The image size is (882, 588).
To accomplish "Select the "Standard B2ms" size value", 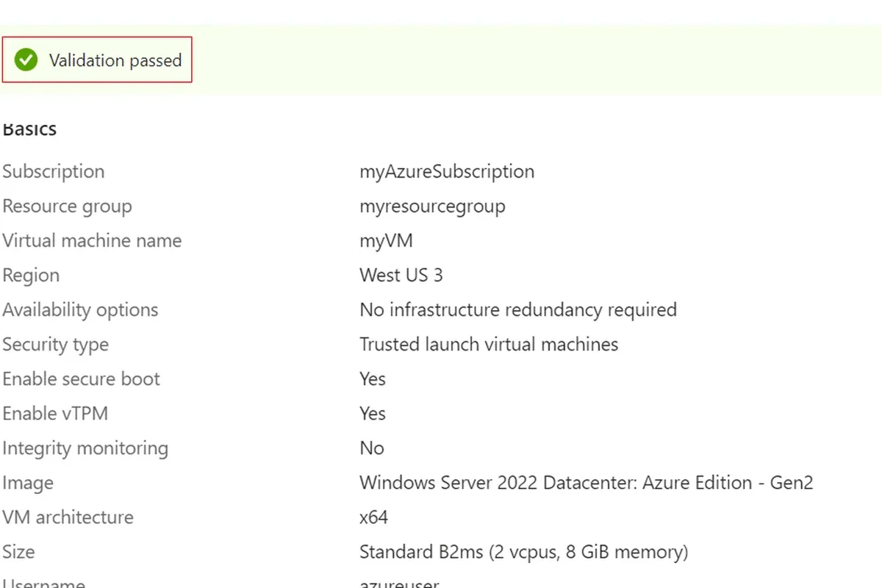I will pos(524,552).
